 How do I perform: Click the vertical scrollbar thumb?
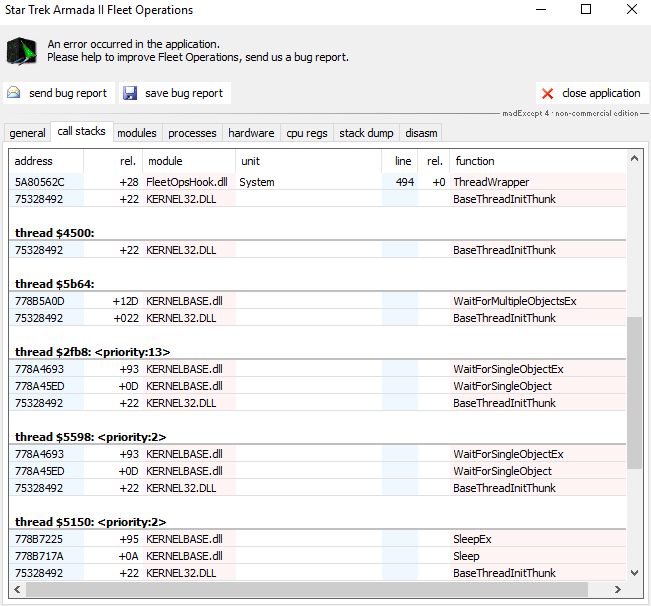pyautogui.click(x=634, y=393)
